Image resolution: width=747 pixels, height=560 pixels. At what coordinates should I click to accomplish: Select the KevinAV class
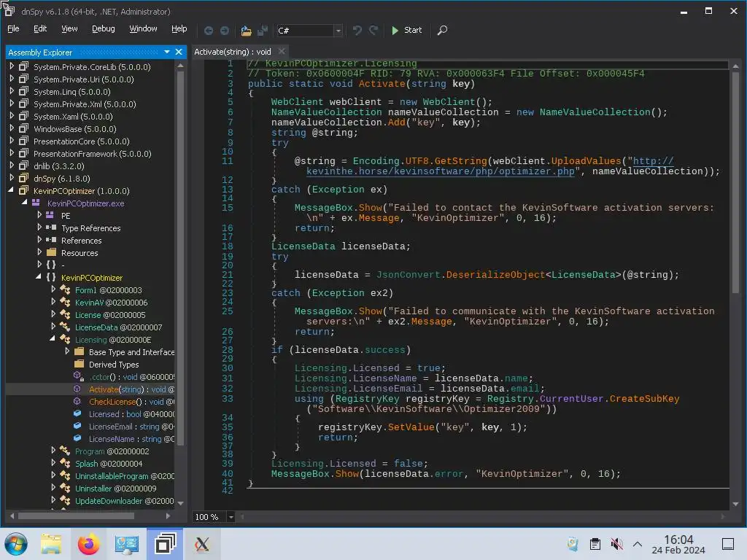pos(111,303)
